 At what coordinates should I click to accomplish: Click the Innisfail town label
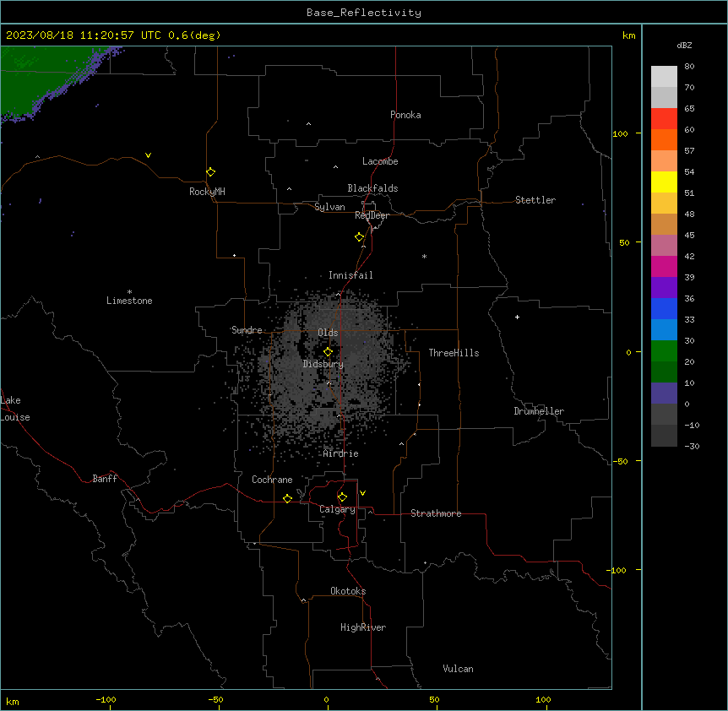[350, 275]
